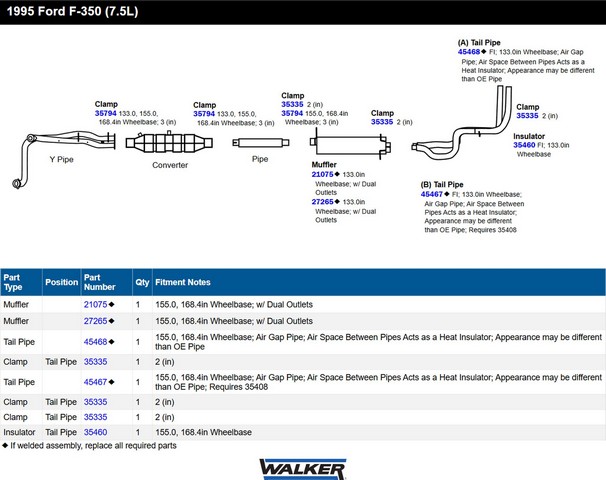Click the Position column header
Viewport: 606px width, 480px height.
(x=61, y=283)
